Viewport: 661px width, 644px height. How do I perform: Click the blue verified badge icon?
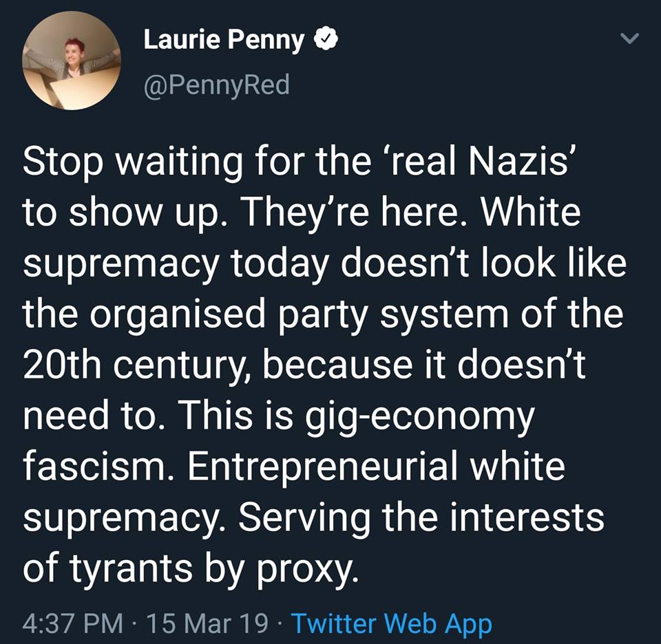[326, 39]
